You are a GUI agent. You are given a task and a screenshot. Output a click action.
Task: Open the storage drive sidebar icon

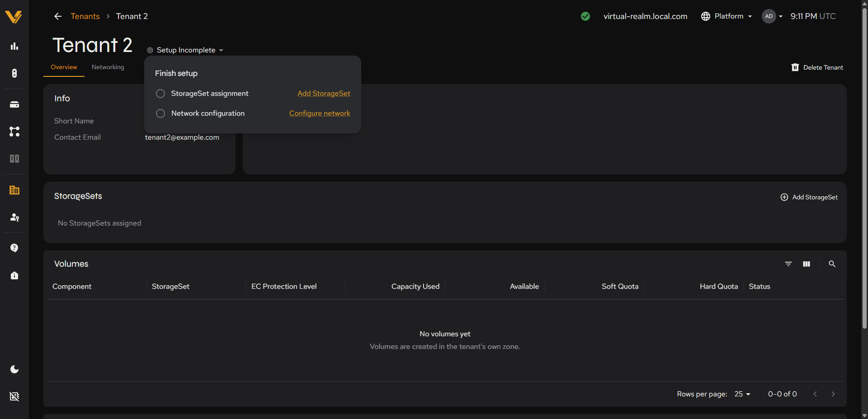(14, 104)
